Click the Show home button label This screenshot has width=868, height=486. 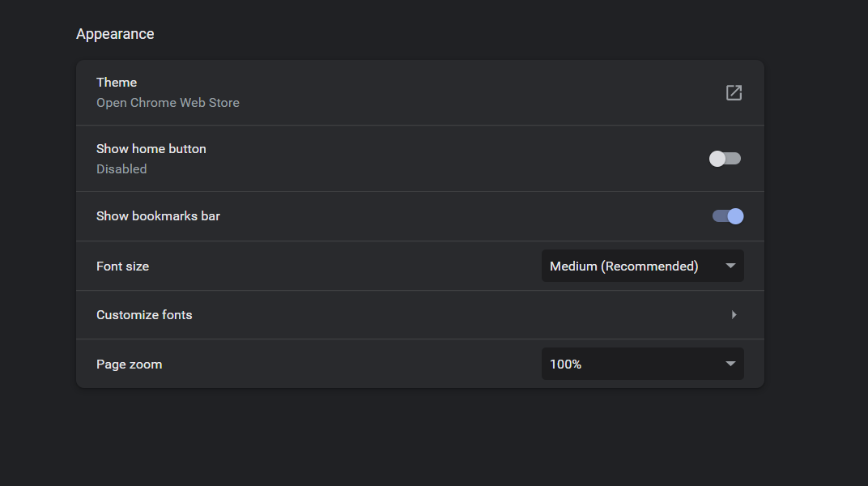pos(151,149)
